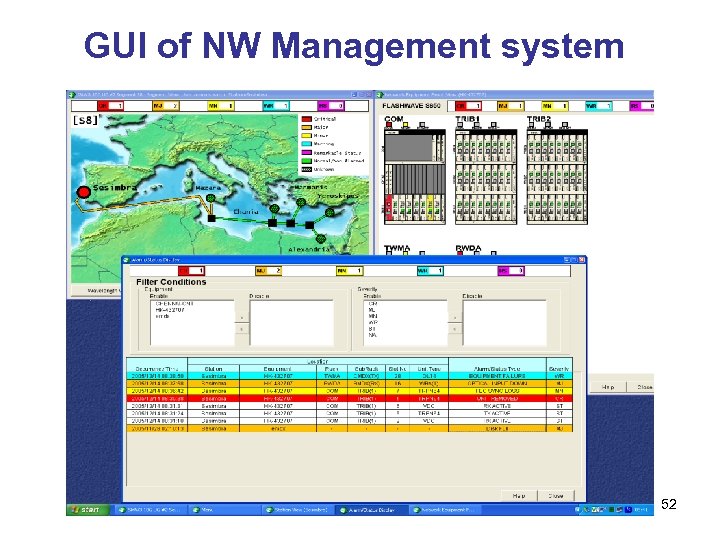720x540 pixels.
Task: Click the black branching unit linked to Chania
Action: click(x=272, y=223)
